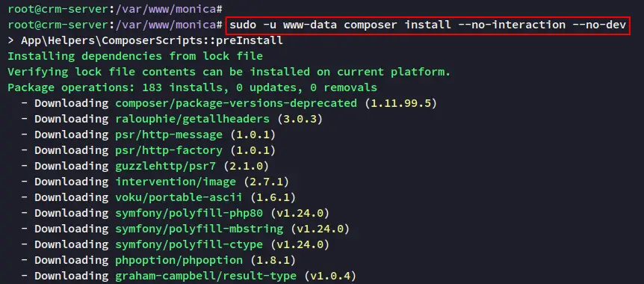Click the second root@crm-server prompt text

(115, 25)
